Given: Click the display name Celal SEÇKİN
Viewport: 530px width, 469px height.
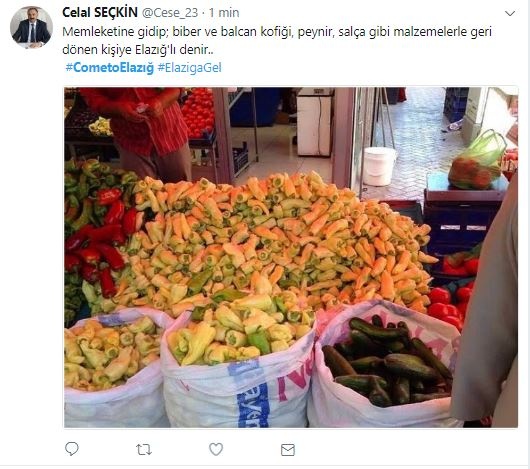Looking at the screenshot, I should 100,13.
